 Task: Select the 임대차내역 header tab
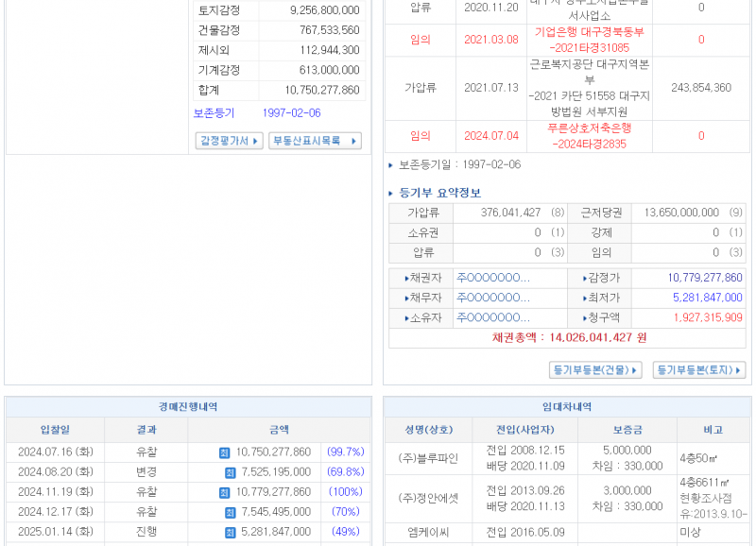(x=565, y=406)
